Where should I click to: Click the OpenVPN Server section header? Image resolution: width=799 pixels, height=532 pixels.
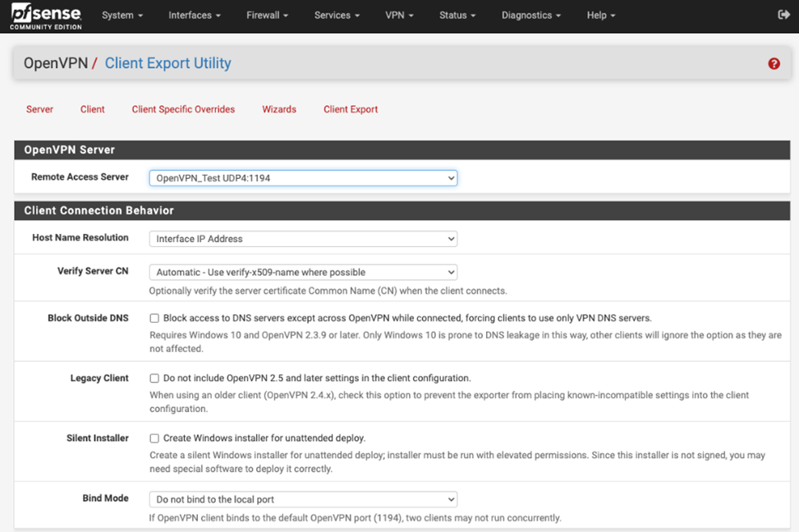point(402,149)
